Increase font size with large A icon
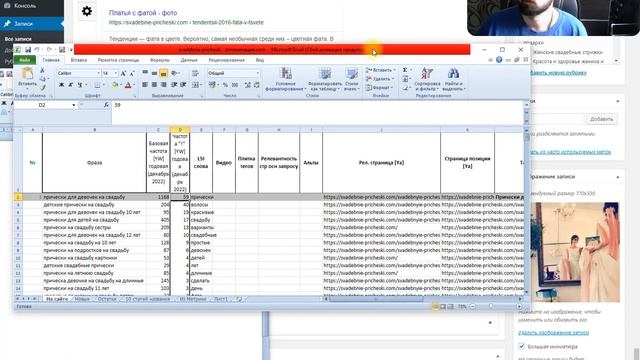640x360 pixels. [x=123, y=73]
